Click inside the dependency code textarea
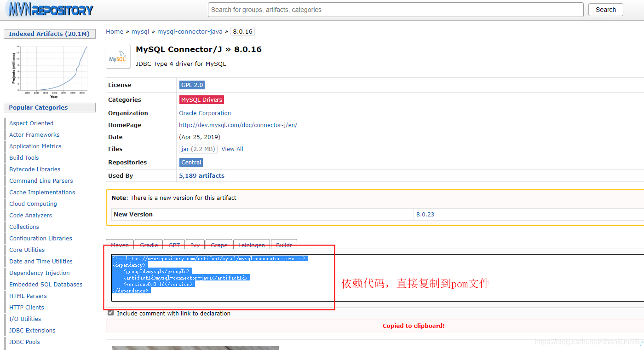The height and width of the screenshot is (350, 644). [x=377, y=278]
